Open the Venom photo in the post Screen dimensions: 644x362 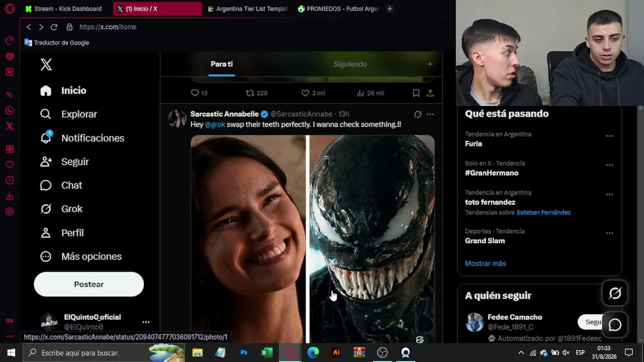[372, 239]
